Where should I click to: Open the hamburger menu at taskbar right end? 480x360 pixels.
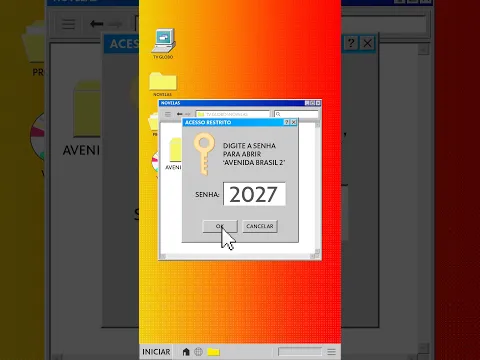(x=331, y=352)
